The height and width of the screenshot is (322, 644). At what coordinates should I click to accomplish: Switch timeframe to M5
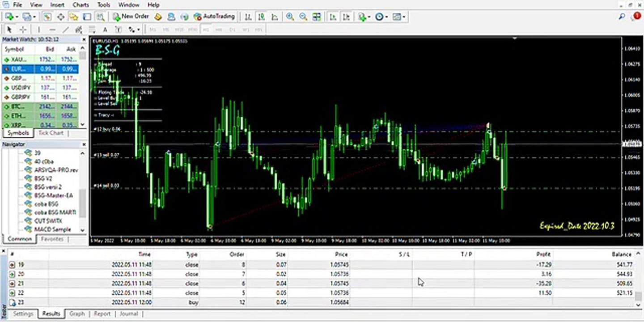[166, 30]
